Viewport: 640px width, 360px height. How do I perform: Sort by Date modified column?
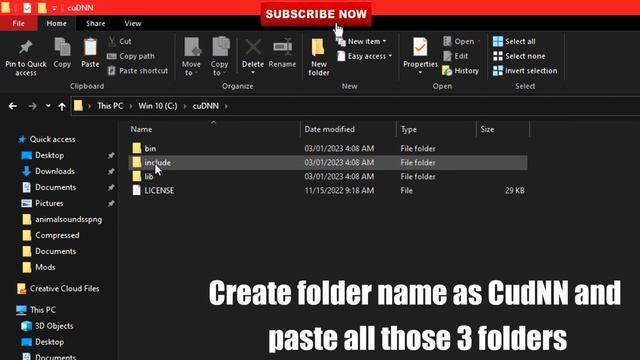[x=329, y=129]
